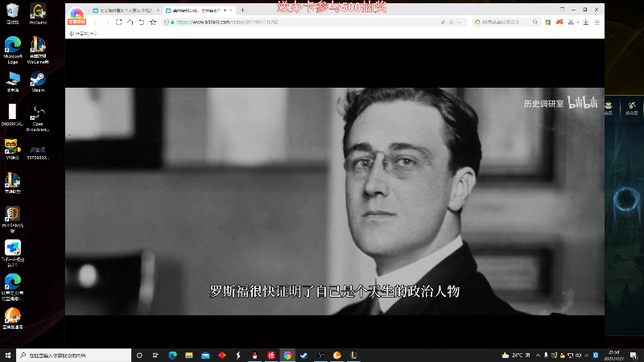644x362 pixels.
Task: Click the browser skin icon beside minimize
Action: coord(562,10)
